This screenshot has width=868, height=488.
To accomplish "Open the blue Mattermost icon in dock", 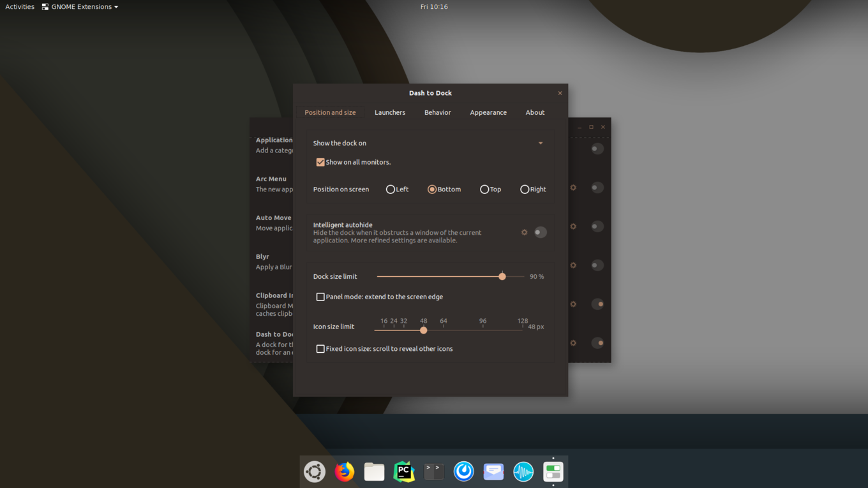I will point(464,471).
